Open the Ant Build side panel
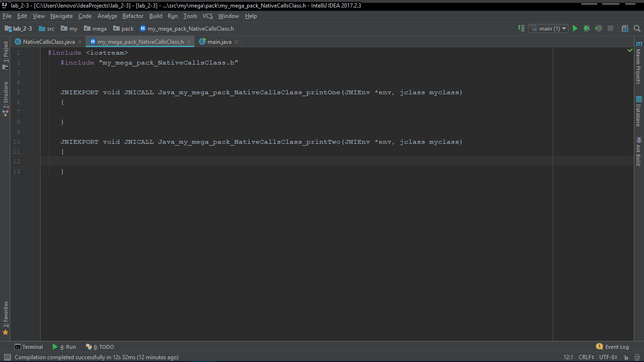 point(639,151)
